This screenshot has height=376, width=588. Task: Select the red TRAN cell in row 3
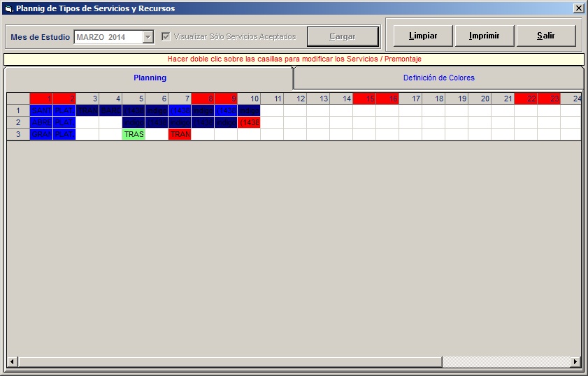(180, 134)
